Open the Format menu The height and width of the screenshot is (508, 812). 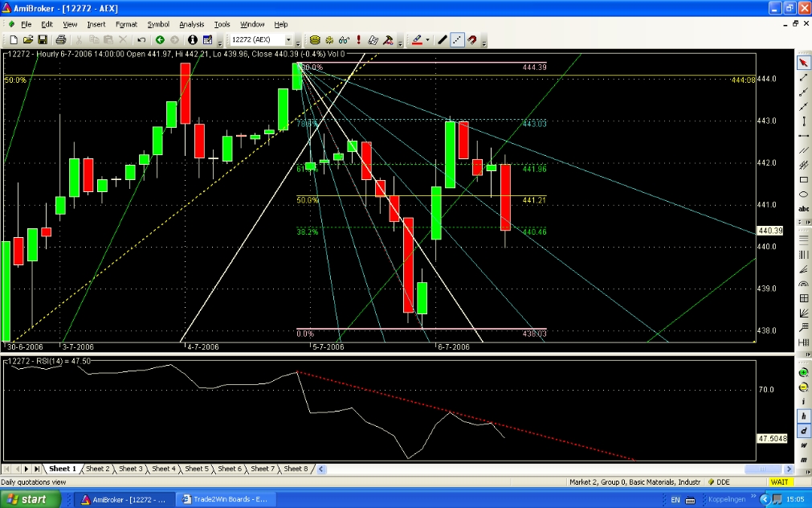click(126, 24)
